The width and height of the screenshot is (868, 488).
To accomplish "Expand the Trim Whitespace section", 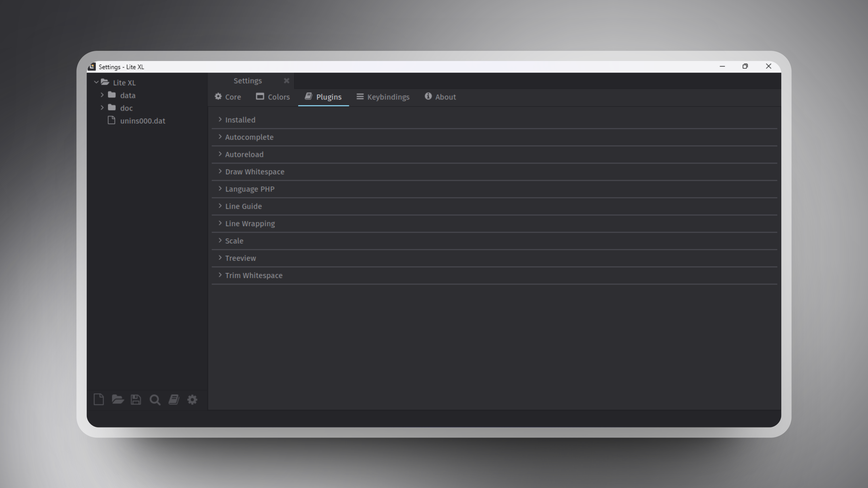I will [x=253, y=275].
